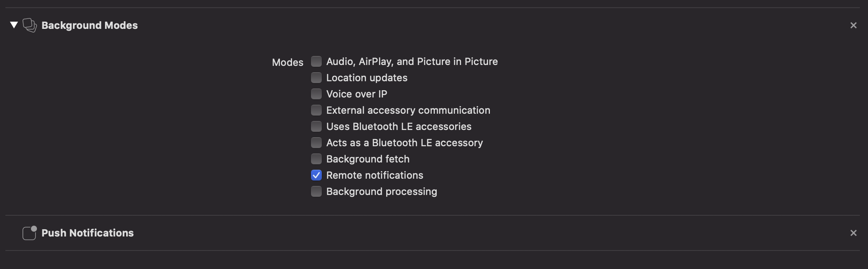Enable External accessory communication checkbox

pyautogui.click(x=316, y=110)
